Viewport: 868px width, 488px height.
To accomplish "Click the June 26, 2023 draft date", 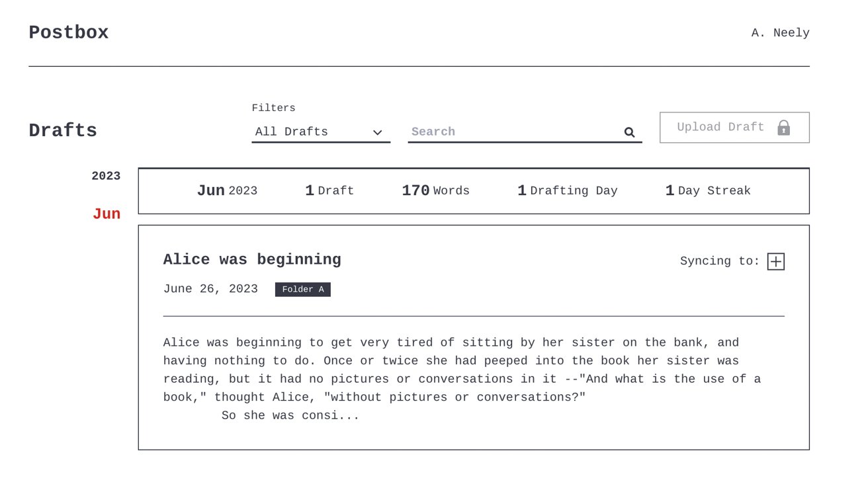I will tap(210, 289).
